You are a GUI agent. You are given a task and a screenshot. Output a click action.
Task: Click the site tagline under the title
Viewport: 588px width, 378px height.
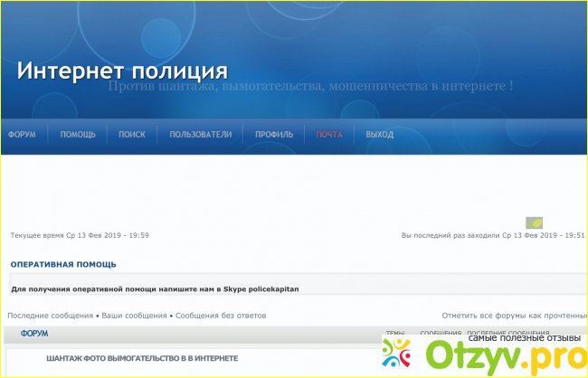tap(310, 87)
